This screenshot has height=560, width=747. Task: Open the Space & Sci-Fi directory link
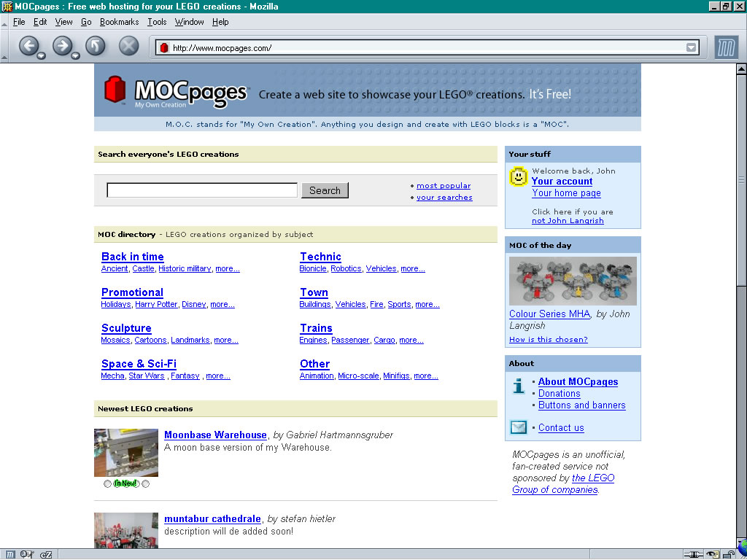pyautogui.click(x=139, y=364)
